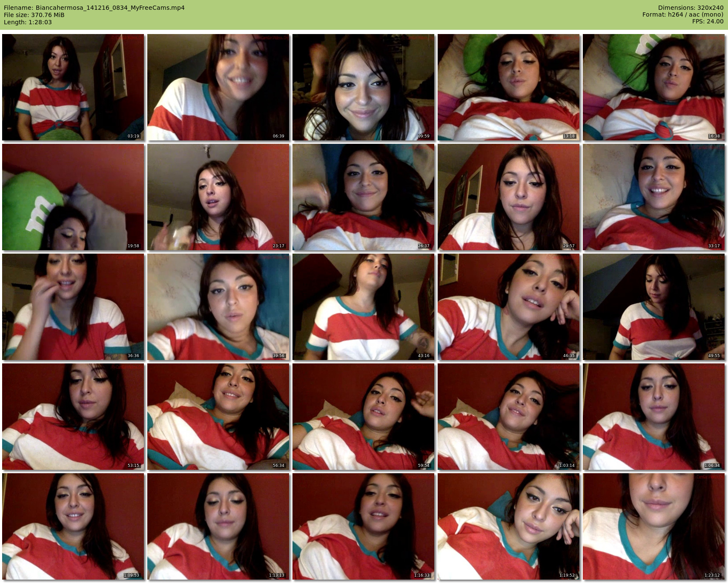Image resolution: width=728 pixels, height=583 pixels.
Task: Open the thumbnail marked 23:17
Action: click(218, 197)
